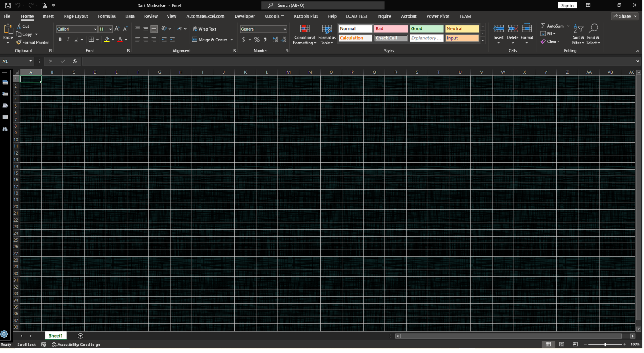Viewport: 644px width, 353px height.
Task: Toggle Wrap Text on selected cell
Action: point(205,29)
